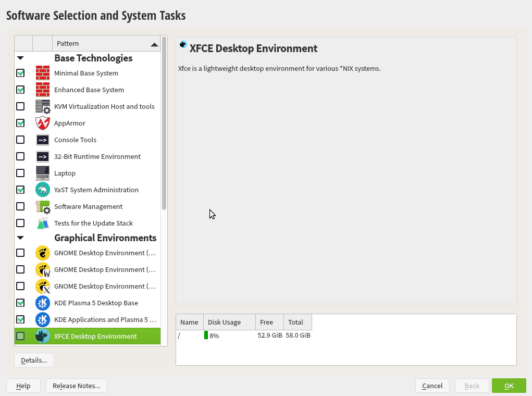The width and height of the screenshot is (532, 396).
Task: Uncheck Enhanced Base System
Action: click(x=20, y=90)
